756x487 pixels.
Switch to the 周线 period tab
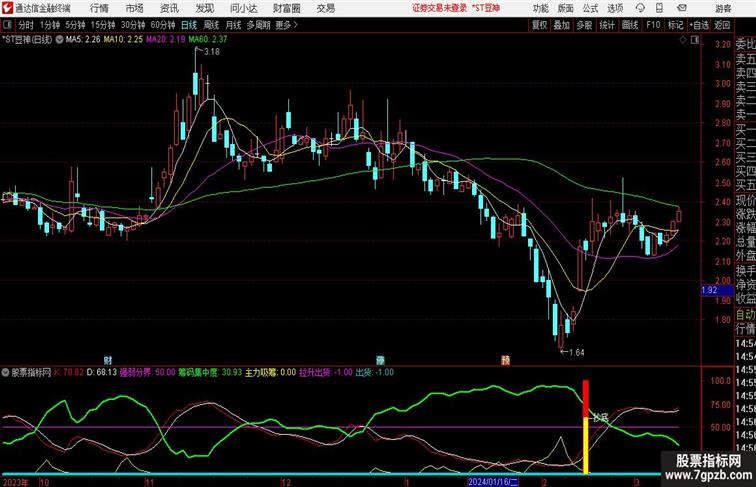coord(211,25)
